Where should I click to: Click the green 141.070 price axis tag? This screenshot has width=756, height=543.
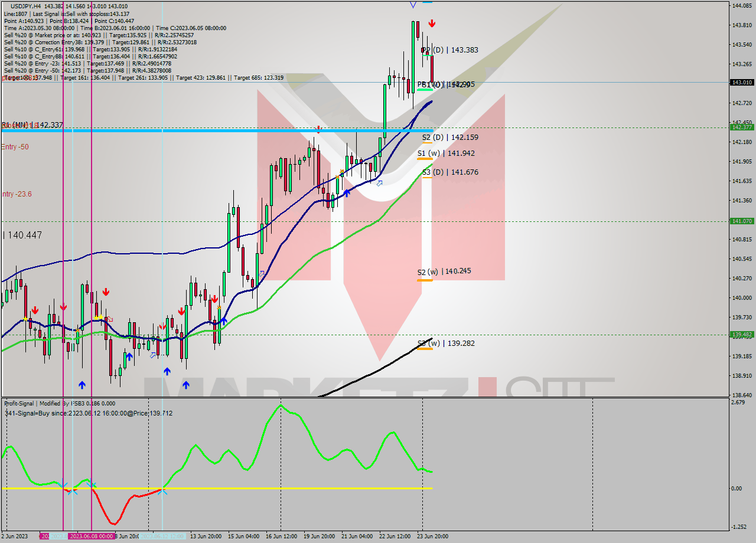pyautogui.click(x=742, y=221)
